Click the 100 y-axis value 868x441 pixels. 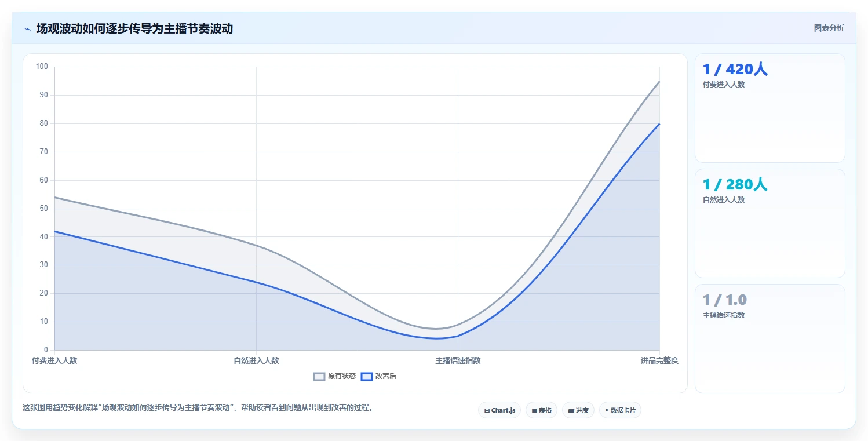coord(42,67)
